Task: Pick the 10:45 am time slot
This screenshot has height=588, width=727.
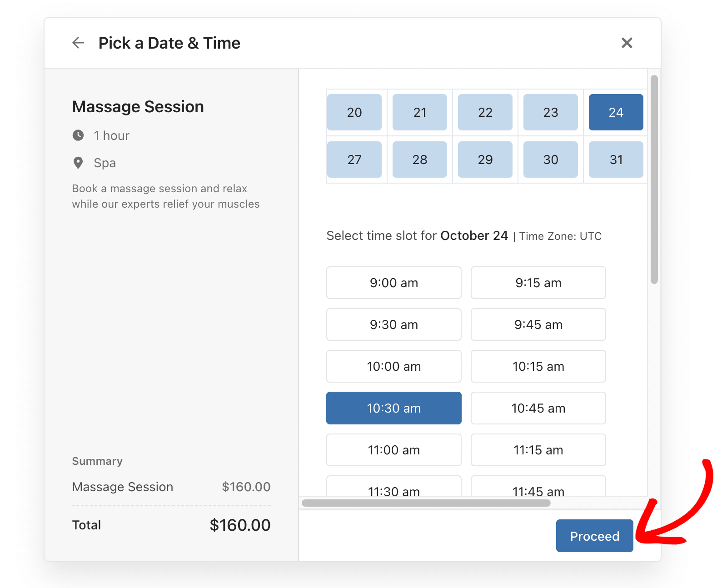Action: pos(538,408)
